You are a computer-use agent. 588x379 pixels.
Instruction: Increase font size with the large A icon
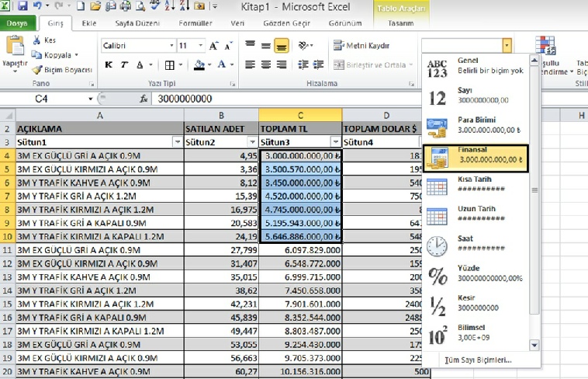(214, 46)
